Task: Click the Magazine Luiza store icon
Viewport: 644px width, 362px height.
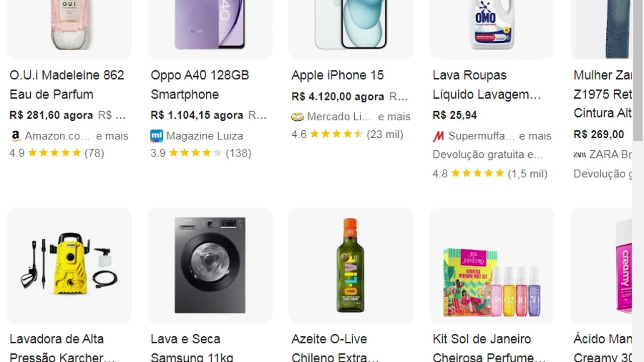Action: tap(156, 136)
